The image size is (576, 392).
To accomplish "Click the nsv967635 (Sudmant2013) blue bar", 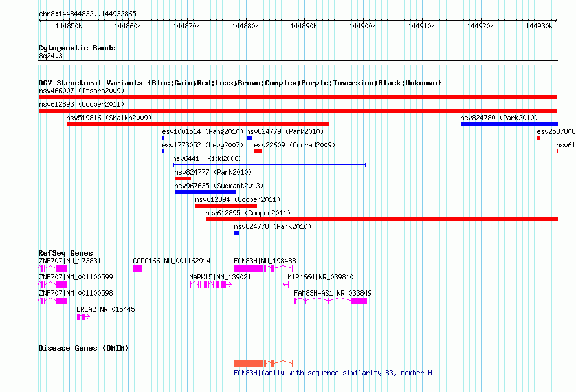I will [205, 192].
